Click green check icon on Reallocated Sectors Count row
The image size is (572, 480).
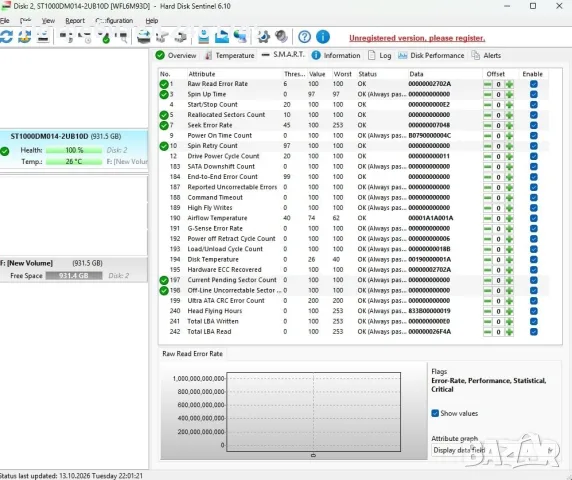coord(164,115)
